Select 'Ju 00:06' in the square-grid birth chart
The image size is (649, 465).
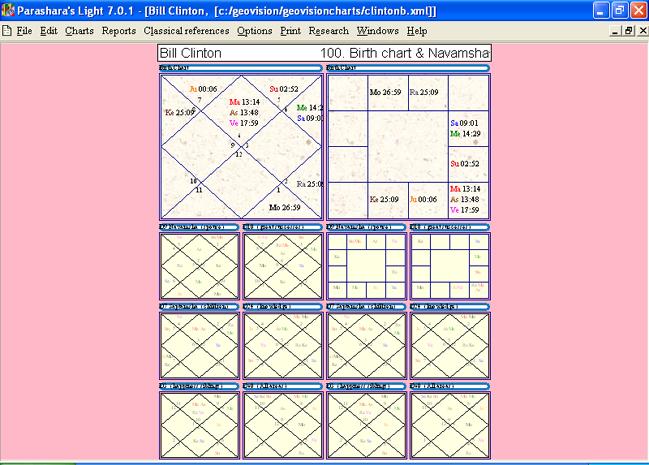[x=423, y=199]
